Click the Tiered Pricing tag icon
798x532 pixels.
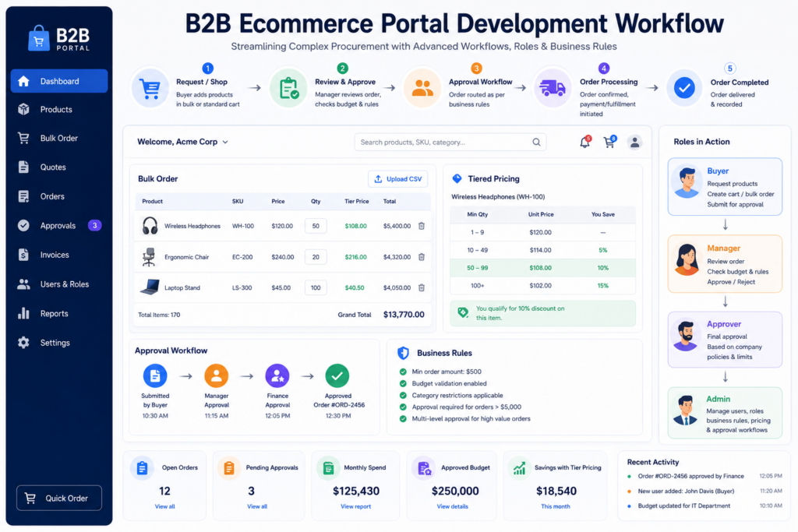457,178
